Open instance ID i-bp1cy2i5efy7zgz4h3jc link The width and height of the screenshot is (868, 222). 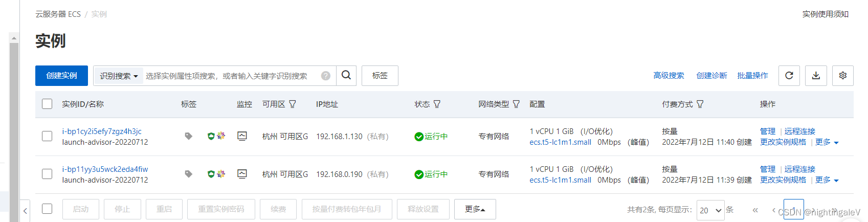click(x=102, y=131)
